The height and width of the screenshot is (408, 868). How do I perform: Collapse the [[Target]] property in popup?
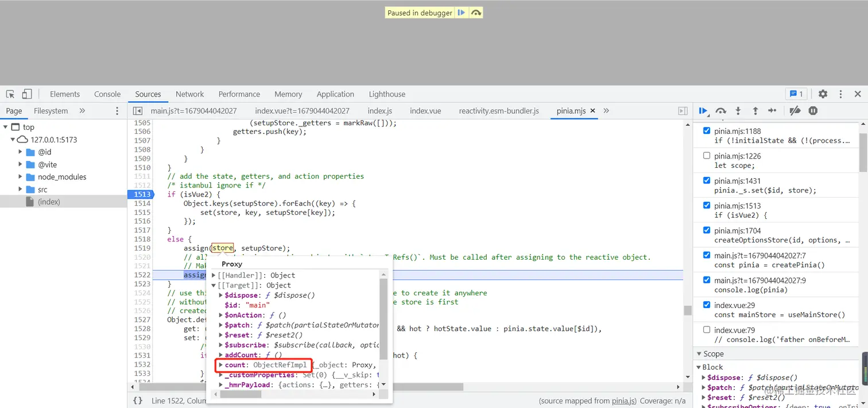(x=214, y=286)
